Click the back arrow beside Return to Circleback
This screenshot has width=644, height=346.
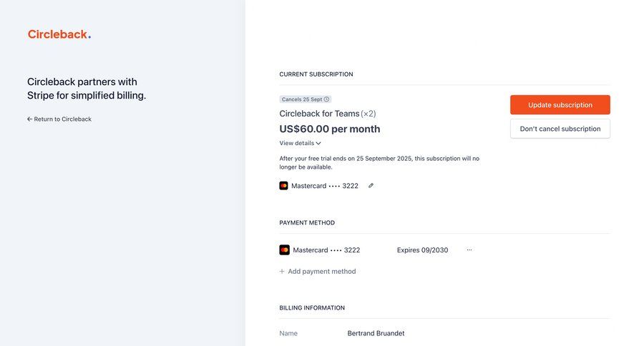(29, 119)
